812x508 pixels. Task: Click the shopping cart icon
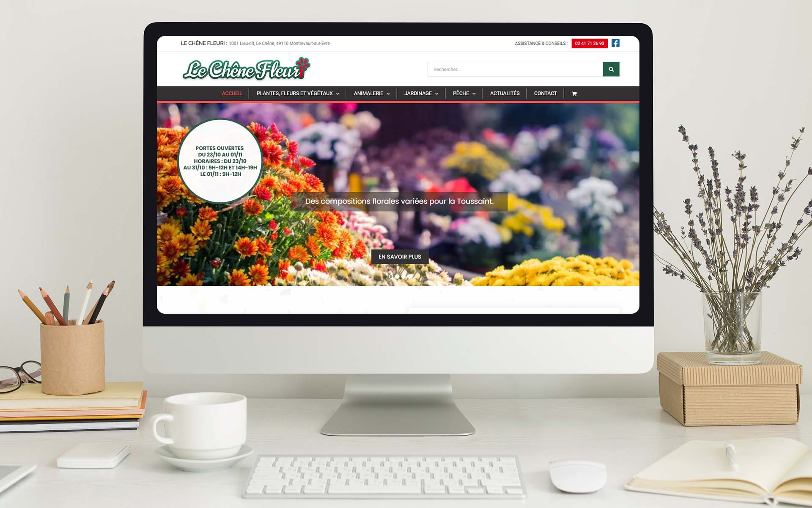pos(574,94)
